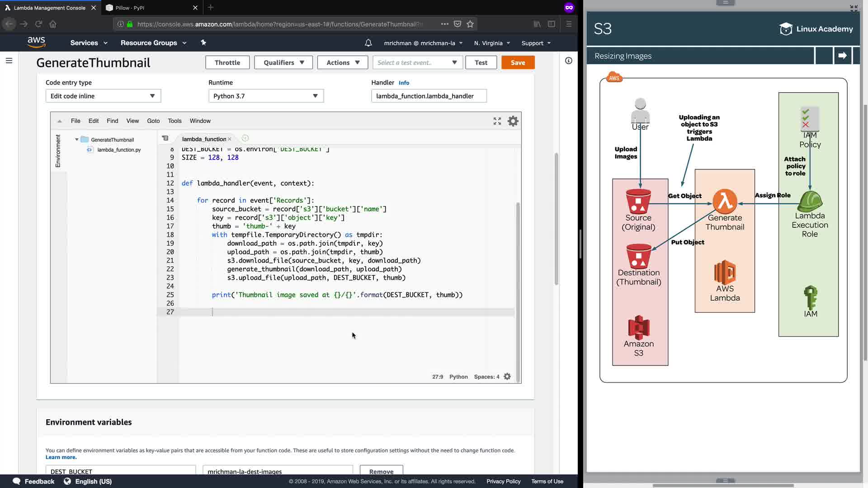Click the Learn more link
Viewport: 868px width, 488px height.
pyautogui.click(x=61, y=457)
